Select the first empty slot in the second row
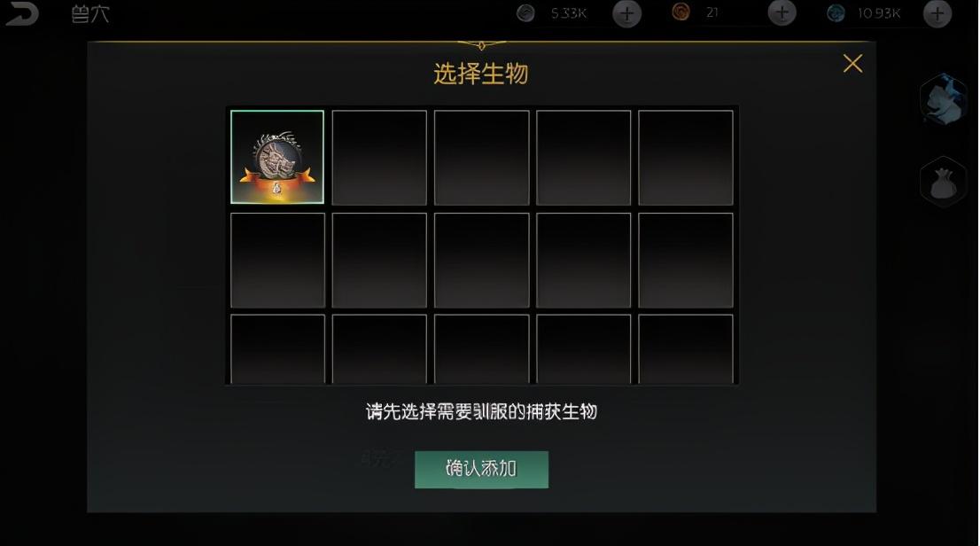Viewport: 980px width, 546px height. [x=277, y=261]
